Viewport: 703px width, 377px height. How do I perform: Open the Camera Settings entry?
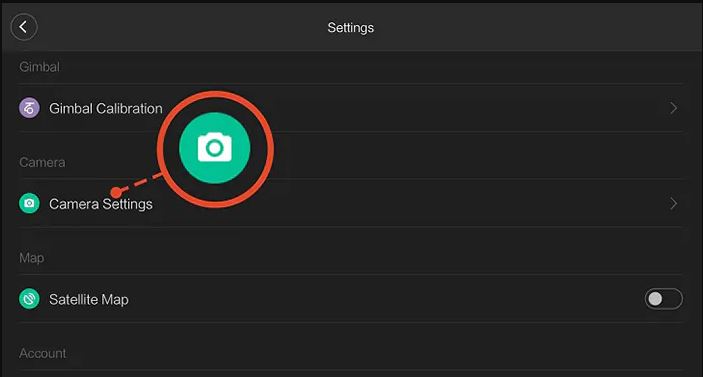tap(351, 204)
